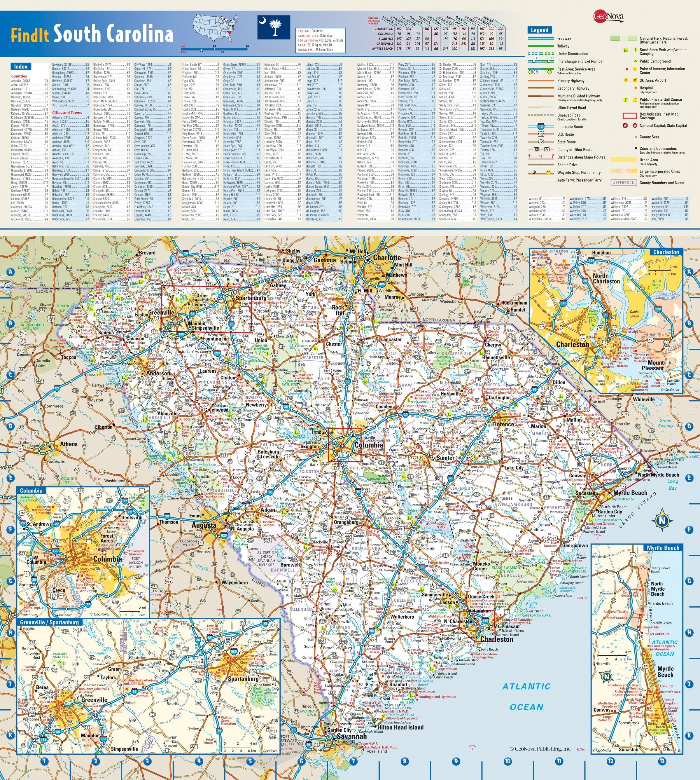Click the "Florence" city label on the main map
The image size is (700, 780).
(503, 424)
